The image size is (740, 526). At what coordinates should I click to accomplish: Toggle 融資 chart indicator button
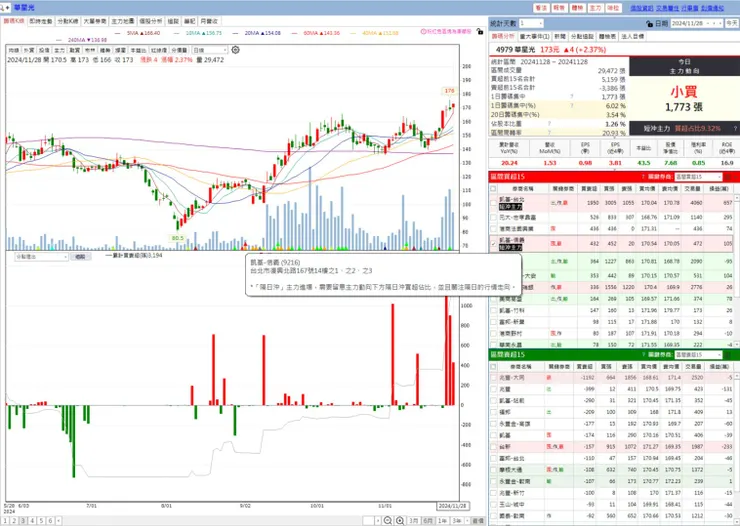click(75, 50)
